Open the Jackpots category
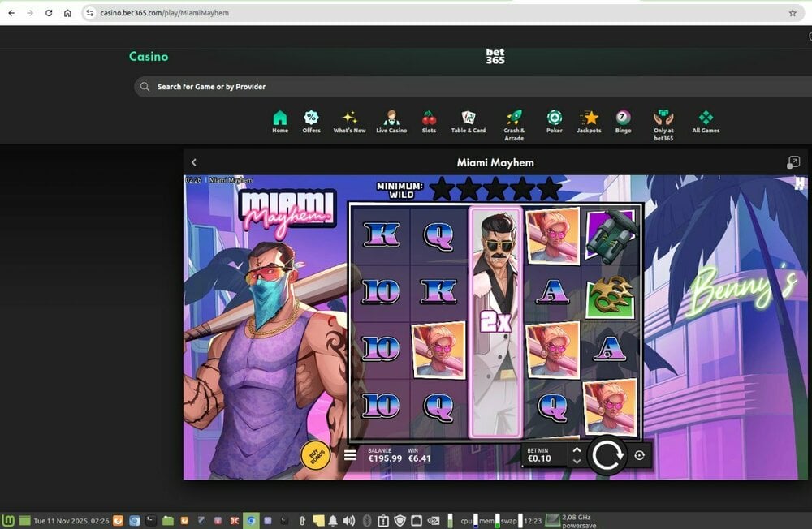812x529 pixels. coord(589,122)
